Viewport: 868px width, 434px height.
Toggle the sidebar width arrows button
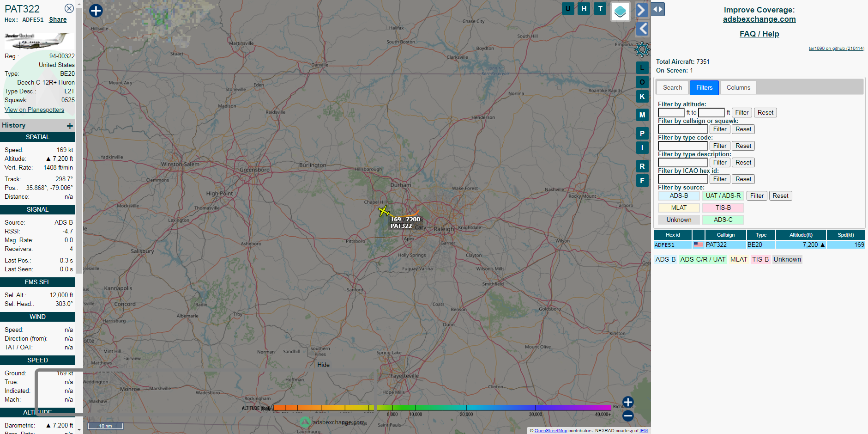[658, 9]
